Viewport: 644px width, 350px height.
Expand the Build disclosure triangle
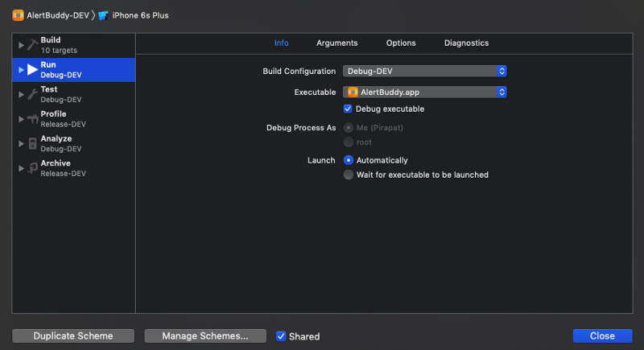point(22,45)
